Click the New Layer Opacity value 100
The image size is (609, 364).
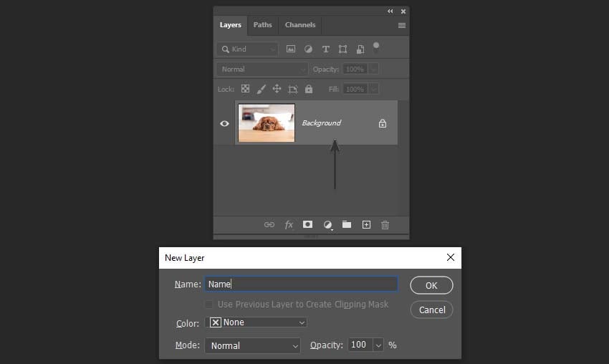pyautogui.click(x=360, y=345)
